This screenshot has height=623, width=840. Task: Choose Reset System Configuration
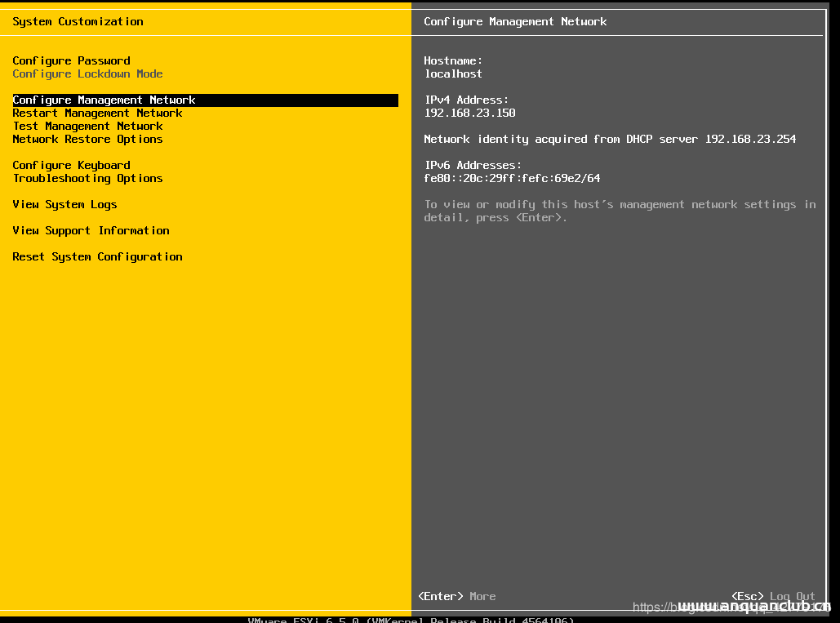(x=97, y=256)
